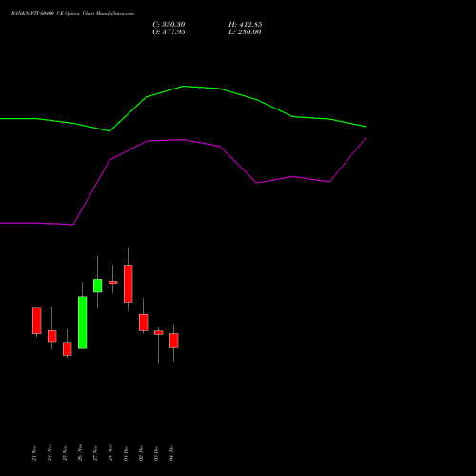Click the 01 Dec date label
This screenshot has width=476, height=476.
(126, 452)
